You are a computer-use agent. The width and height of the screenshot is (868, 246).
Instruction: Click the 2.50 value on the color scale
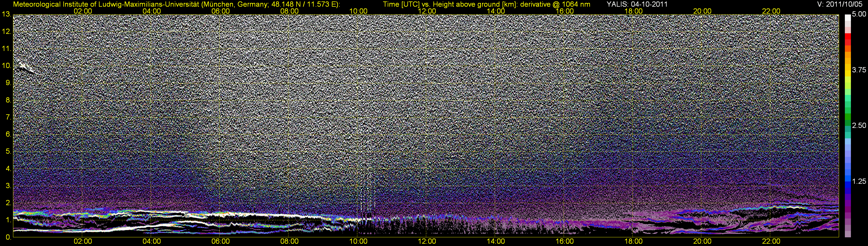[x=859, y=126]
